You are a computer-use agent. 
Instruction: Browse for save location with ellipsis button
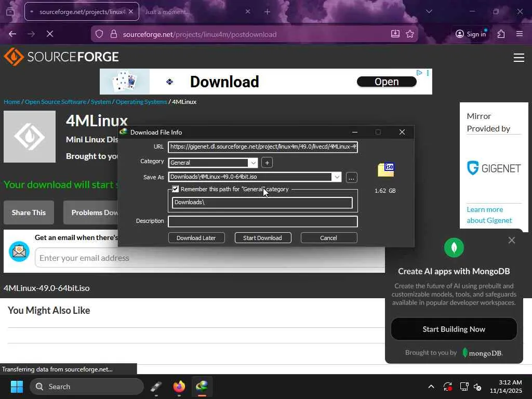coord(352,178)
